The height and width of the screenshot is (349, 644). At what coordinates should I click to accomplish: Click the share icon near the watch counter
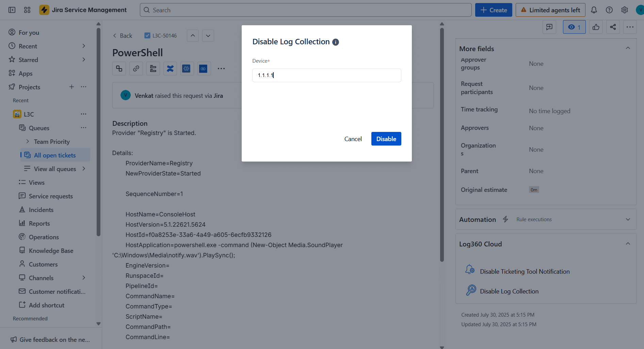tap(613, 27)
